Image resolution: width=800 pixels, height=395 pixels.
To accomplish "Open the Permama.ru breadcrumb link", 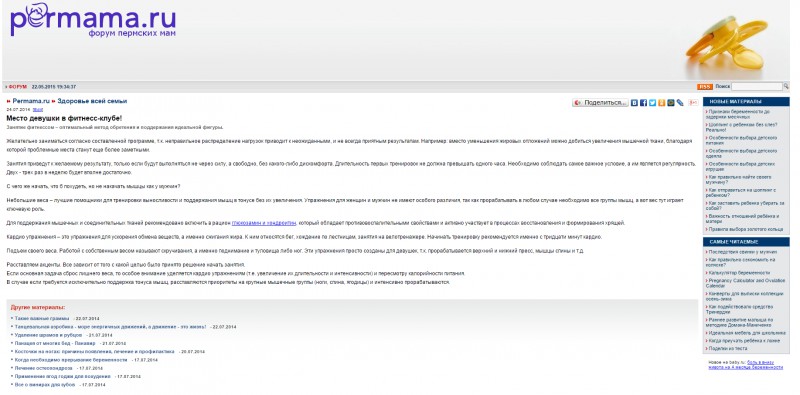I will tap(31, 101).
